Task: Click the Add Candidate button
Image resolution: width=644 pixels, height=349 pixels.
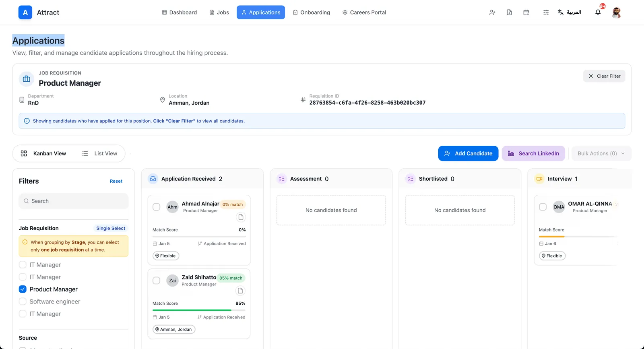Action: tap(468, 153)
